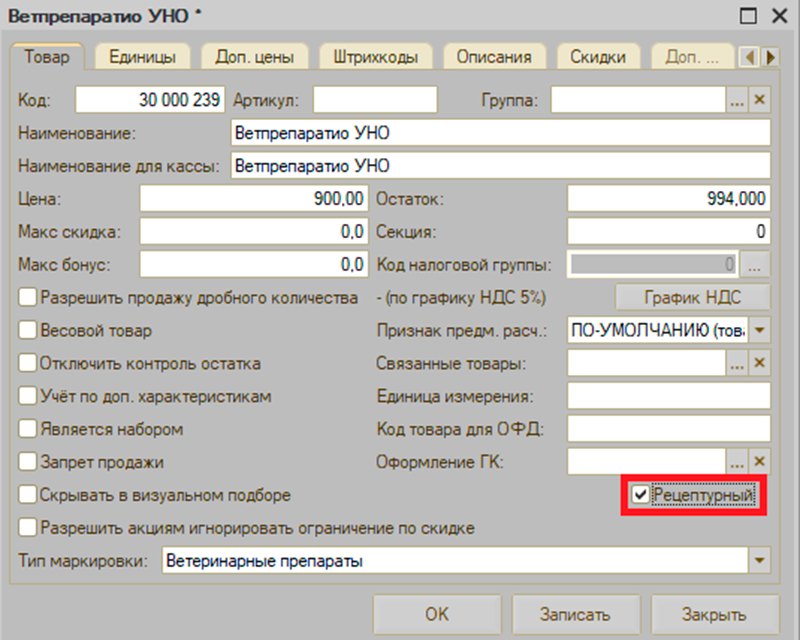Viewport: 800px width, 640px height.
Task: Click the ПО-УМОЛЧАНИЮ value field
Action: tap(658, 330)
